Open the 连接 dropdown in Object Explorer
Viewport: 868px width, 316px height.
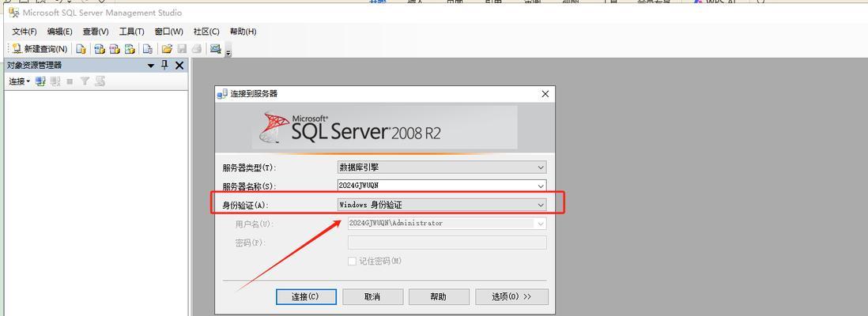click(x=20, y=81)
